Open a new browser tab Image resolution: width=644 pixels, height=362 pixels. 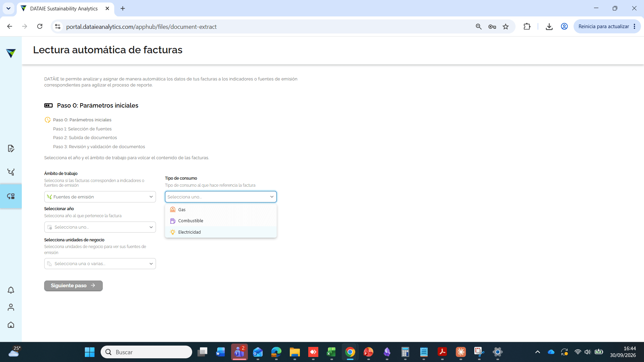tap(123, 8)
